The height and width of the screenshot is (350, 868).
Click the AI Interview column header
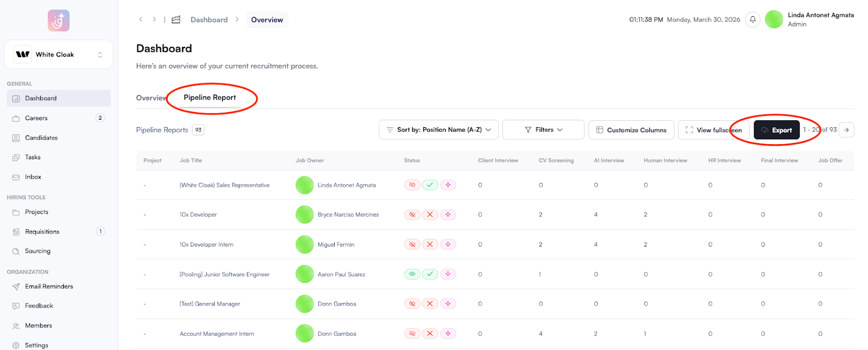(x=609, y=160)
